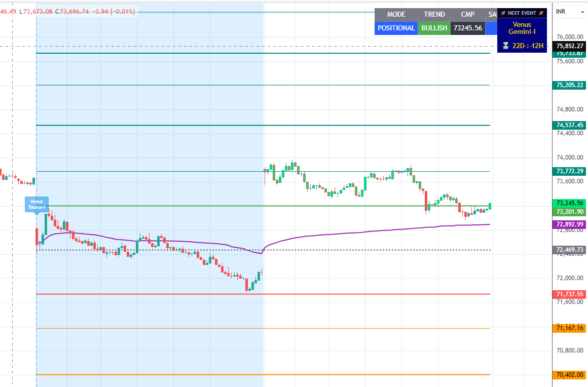Image resolution: width=588 pixels, height=387 pixels.
Task: Click the 70,800.00 axis tick label
Action: 570,351
